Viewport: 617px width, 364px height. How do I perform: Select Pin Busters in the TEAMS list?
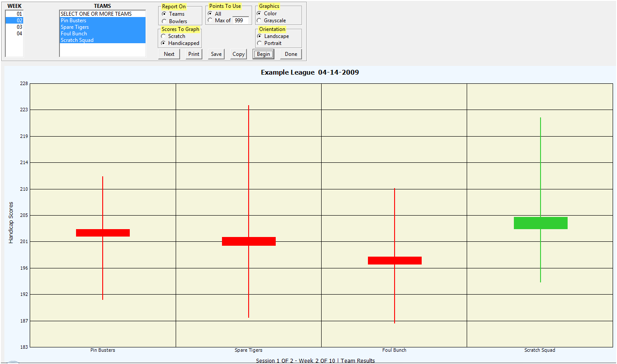pyautogui.click(x=103, y=21)
